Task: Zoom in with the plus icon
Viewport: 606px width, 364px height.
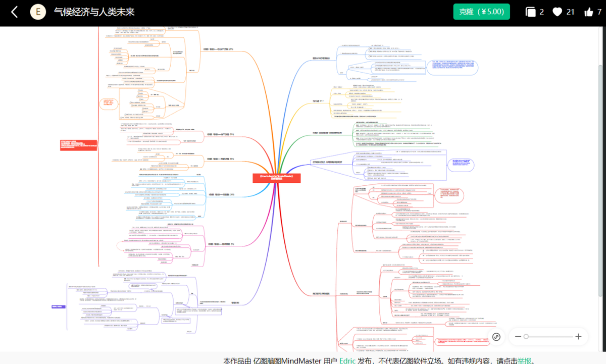Action: [579, 337]
